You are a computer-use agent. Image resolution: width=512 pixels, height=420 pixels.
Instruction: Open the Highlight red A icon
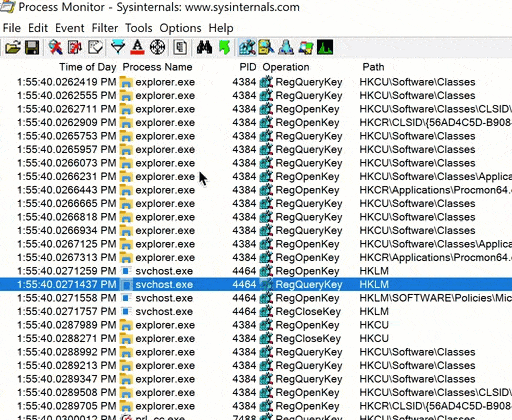138,48
